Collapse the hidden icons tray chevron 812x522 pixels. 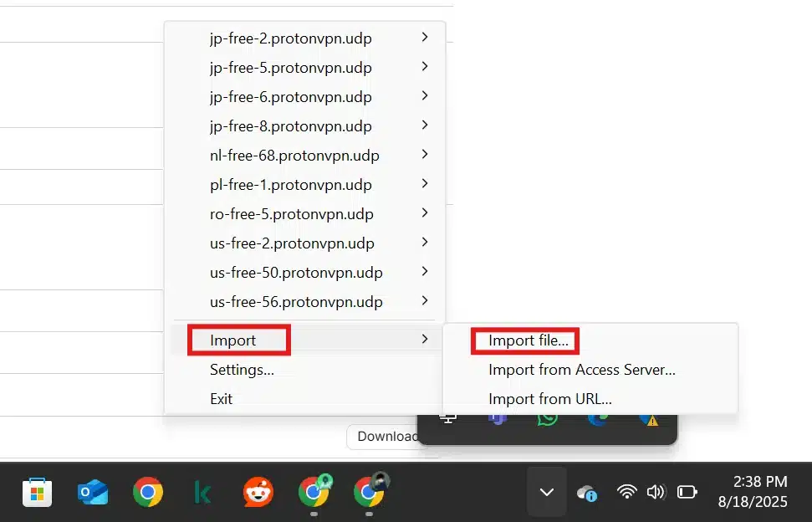coord(547,492)
